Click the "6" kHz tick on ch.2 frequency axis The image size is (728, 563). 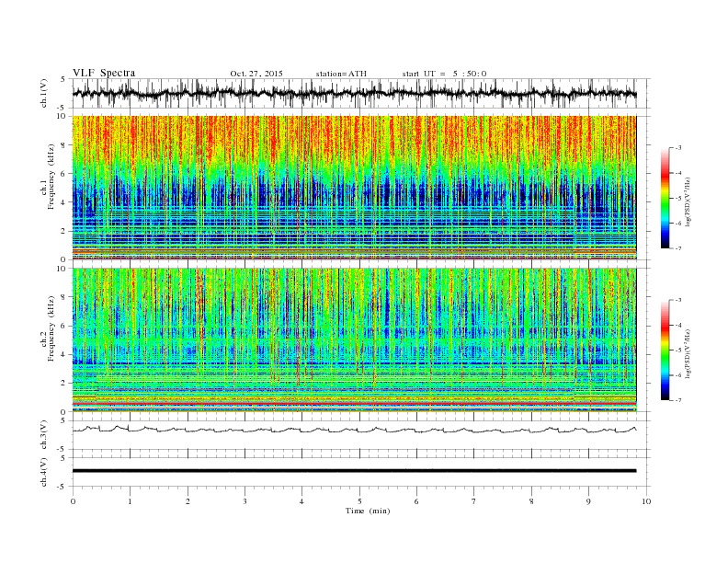coord(64,326)
